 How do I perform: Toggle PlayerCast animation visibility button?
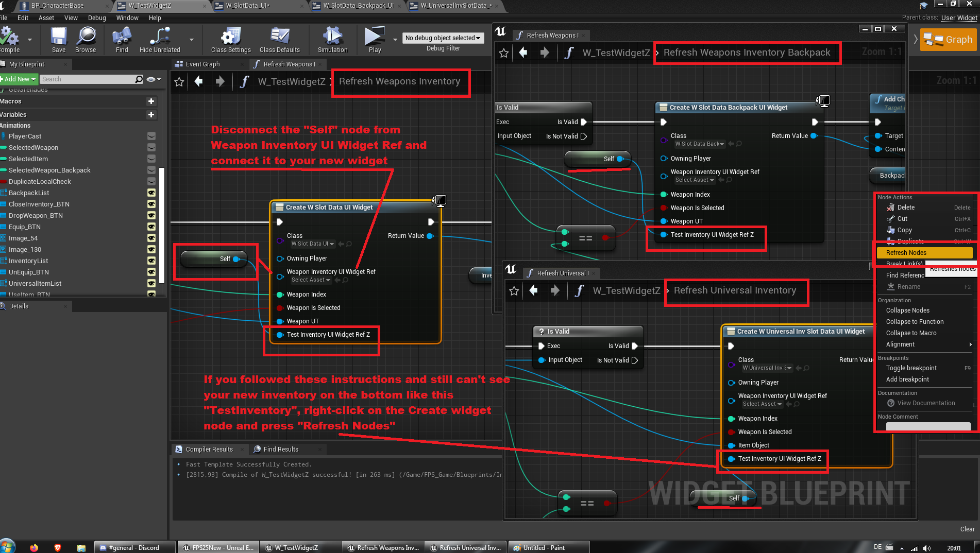point(151,136)
